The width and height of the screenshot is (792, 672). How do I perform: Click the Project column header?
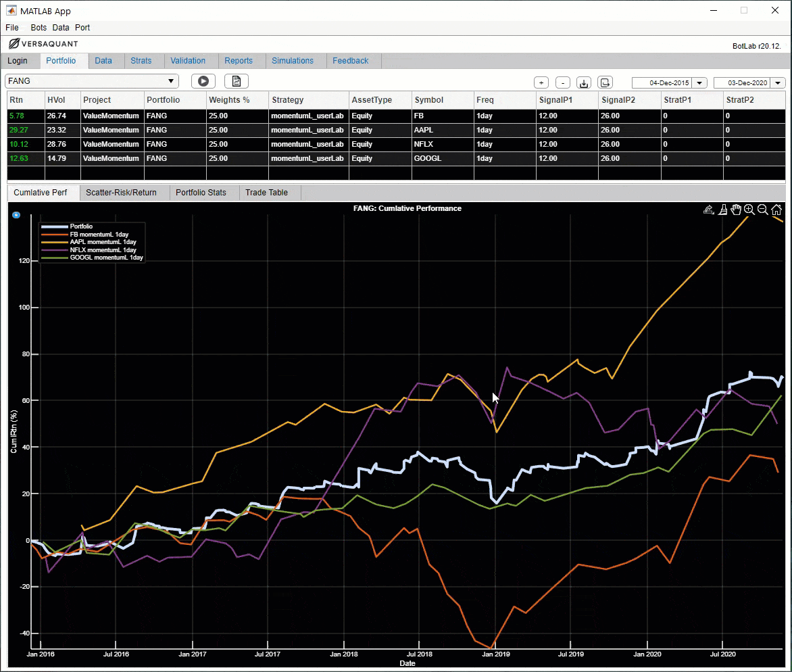coord(112,100)
